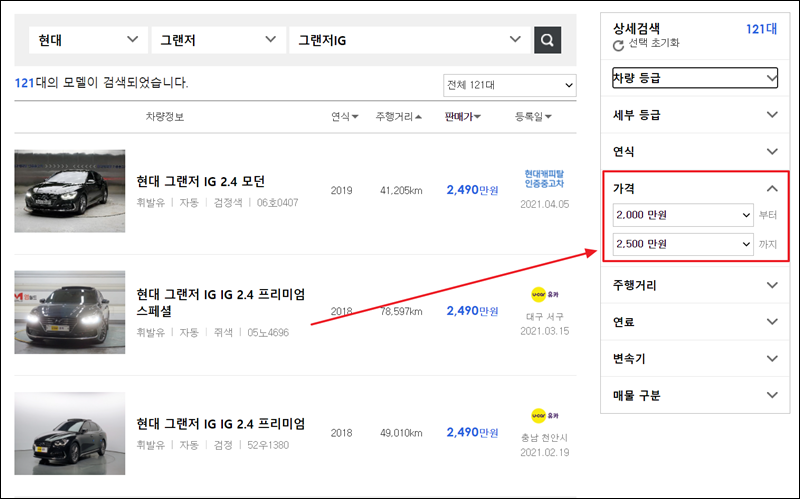800x499 pixels.
Task: Click the 차량정보 column header
Action: point(164,117)
